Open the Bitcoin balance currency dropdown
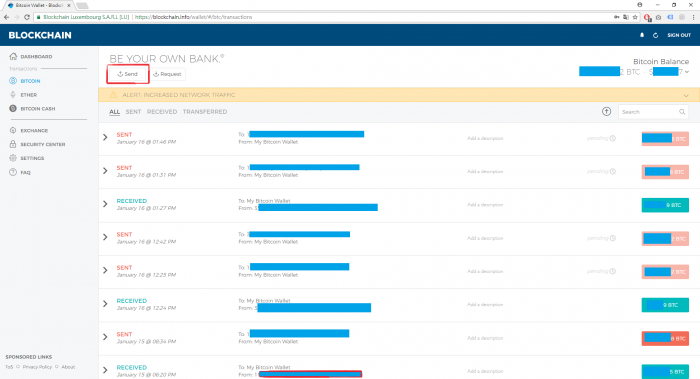Image resolution: width=700 pixels, height=379 pixels. pyautogui.click(x=687, y=72)
